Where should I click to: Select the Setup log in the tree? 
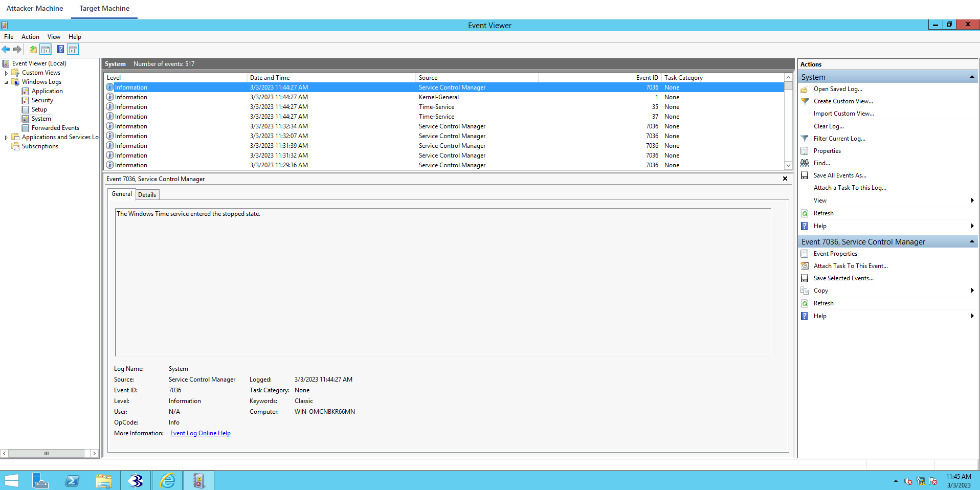(39, 109)
